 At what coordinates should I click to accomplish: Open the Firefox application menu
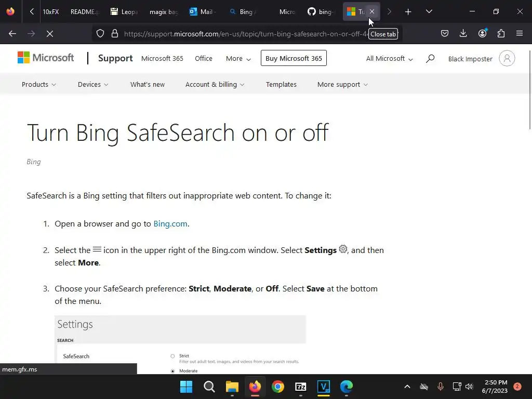click(x=520, y=33)
